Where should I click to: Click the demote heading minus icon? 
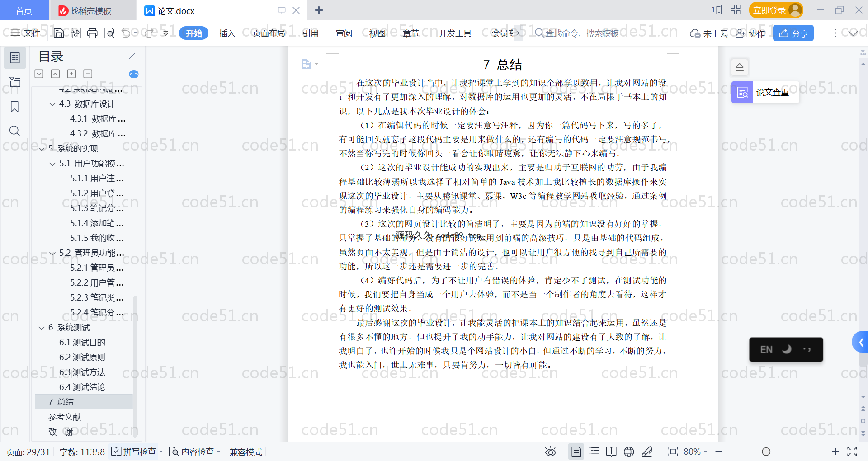88,74
